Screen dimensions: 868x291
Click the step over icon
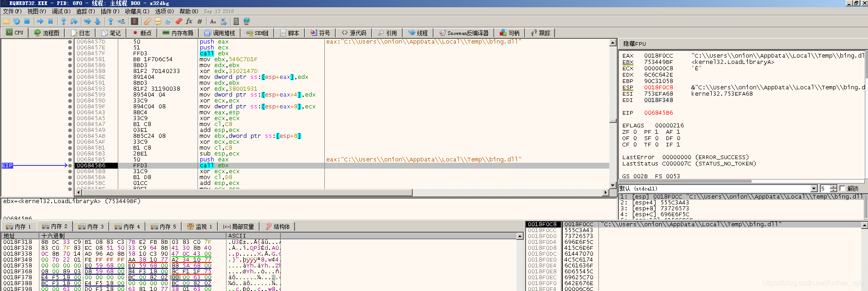coord(74,21)
